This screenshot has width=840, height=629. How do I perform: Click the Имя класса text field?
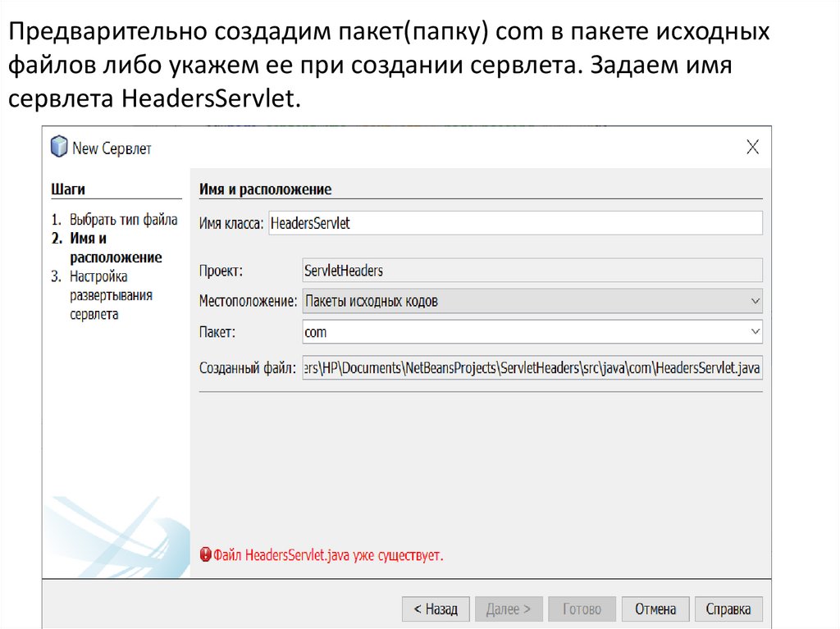[x=514, y=223]
